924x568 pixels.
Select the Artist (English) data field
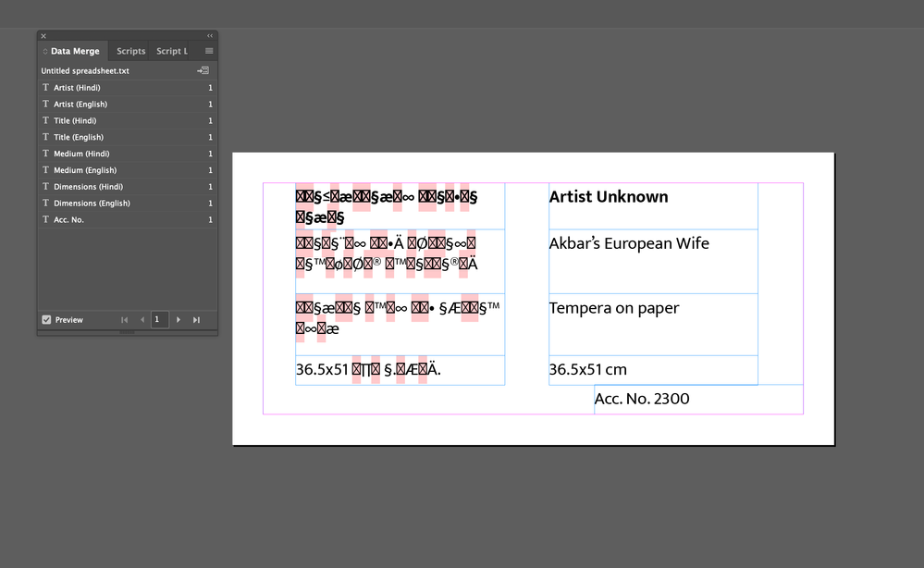[128, 104]
